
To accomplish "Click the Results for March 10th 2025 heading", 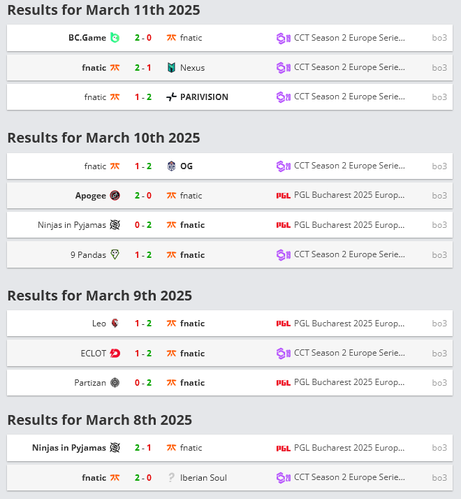I will coord(104,138).
